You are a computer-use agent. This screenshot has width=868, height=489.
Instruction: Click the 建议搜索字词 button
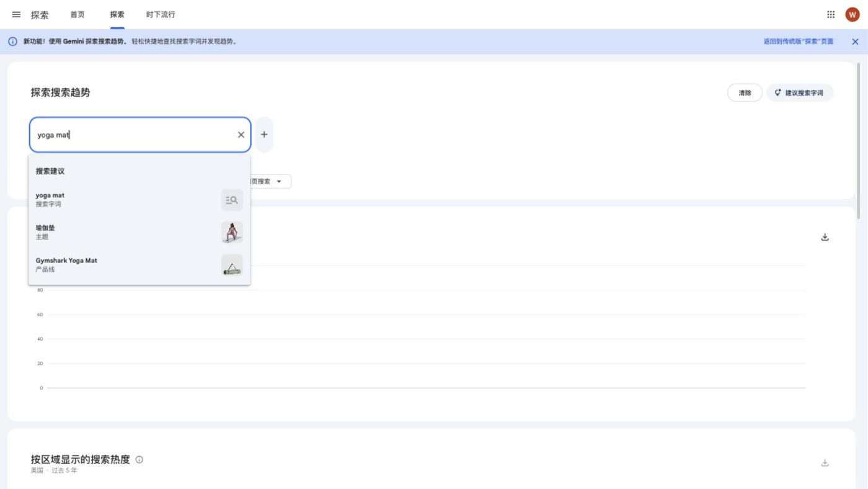tap(800, 93)
